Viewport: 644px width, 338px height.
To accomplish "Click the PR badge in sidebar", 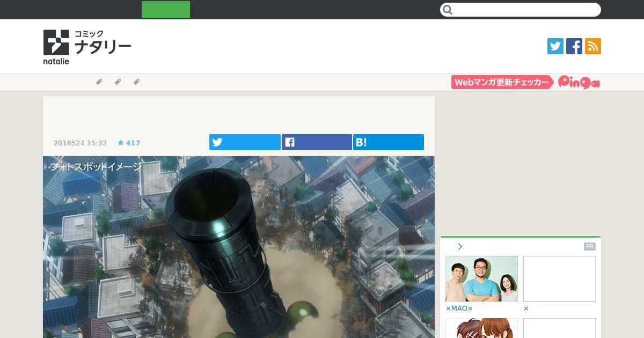I will tap(590, 247).
